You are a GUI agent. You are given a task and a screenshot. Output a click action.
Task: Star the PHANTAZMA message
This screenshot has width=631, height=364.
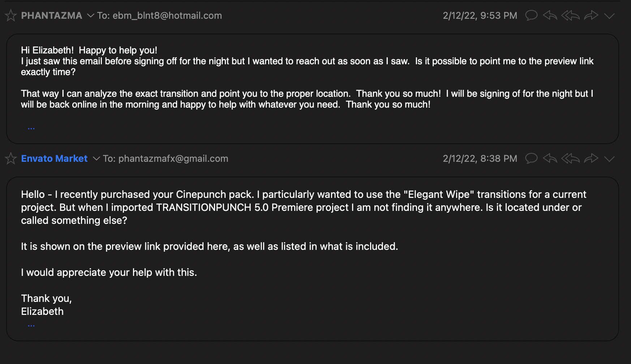click(x=11, y=16)
